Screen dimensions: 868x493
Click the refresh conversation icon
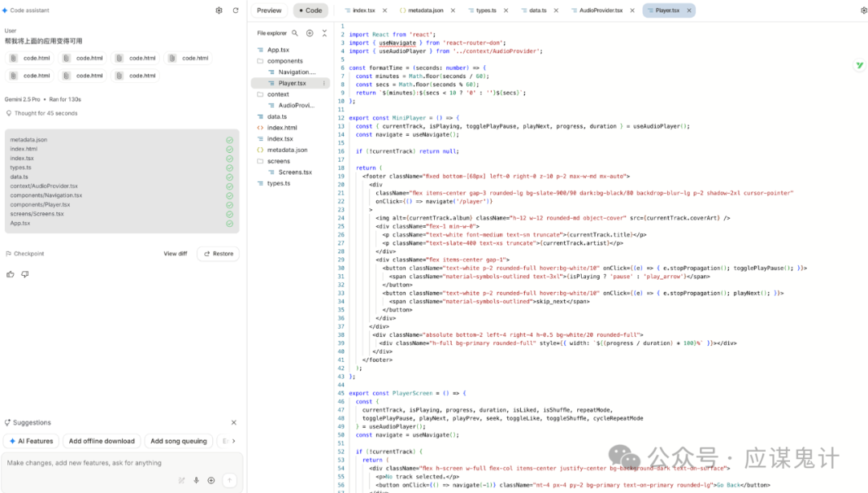tap(235, 10)
